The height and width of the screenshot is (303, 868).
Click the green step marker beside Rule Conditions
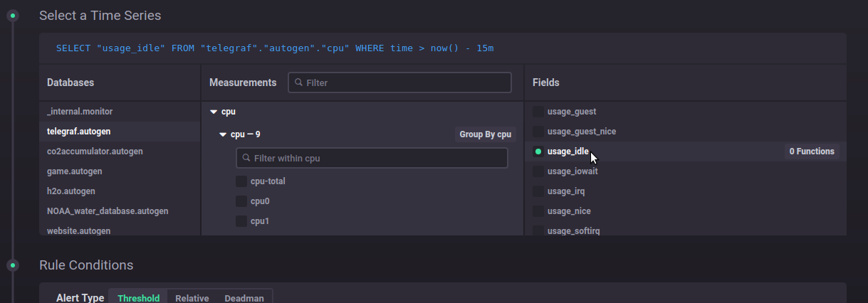12,265
